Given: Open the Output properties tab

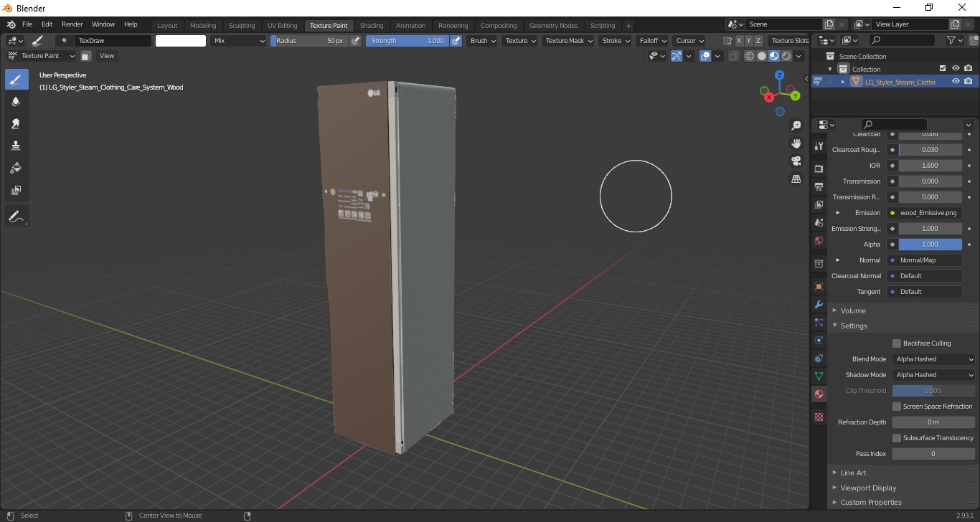Looking at the screenshot, I should point(819,186).
